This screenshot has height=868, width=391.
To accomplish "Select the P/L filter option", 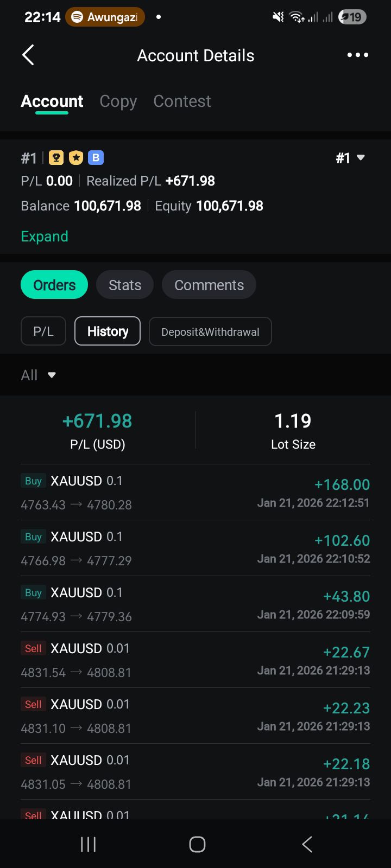I will pos(43,331).
